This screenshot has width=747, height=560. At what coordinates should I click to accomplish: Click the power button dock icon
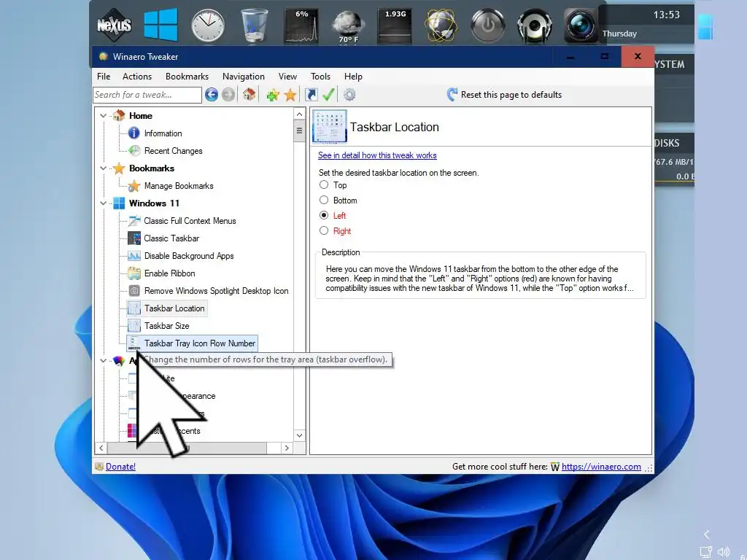488,26
